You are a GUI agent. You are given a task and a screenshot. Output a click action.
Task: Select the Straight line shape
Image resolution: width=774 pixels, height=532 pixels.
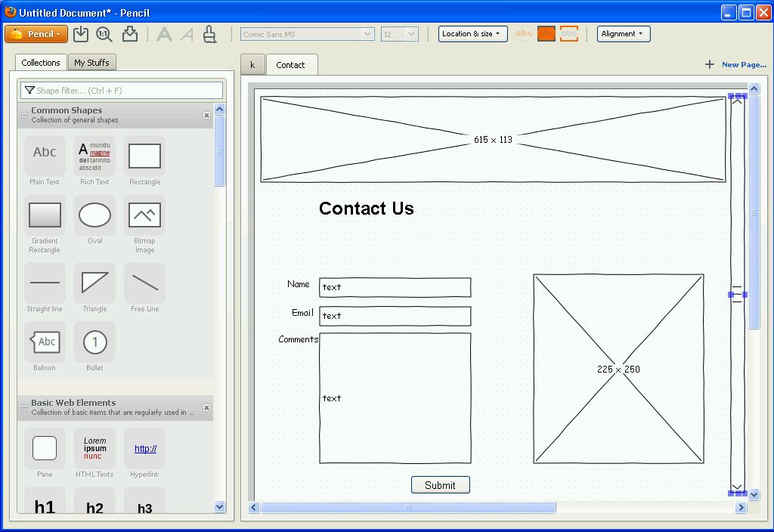click(x=45, y=288)
